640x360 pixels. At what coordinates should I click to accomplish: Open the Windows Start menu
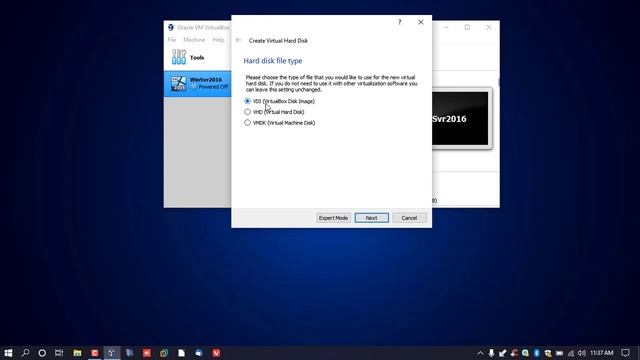tap(8, 353)
